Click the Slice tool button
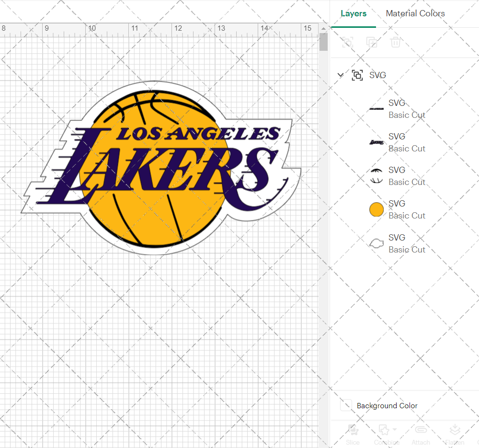 353,435
